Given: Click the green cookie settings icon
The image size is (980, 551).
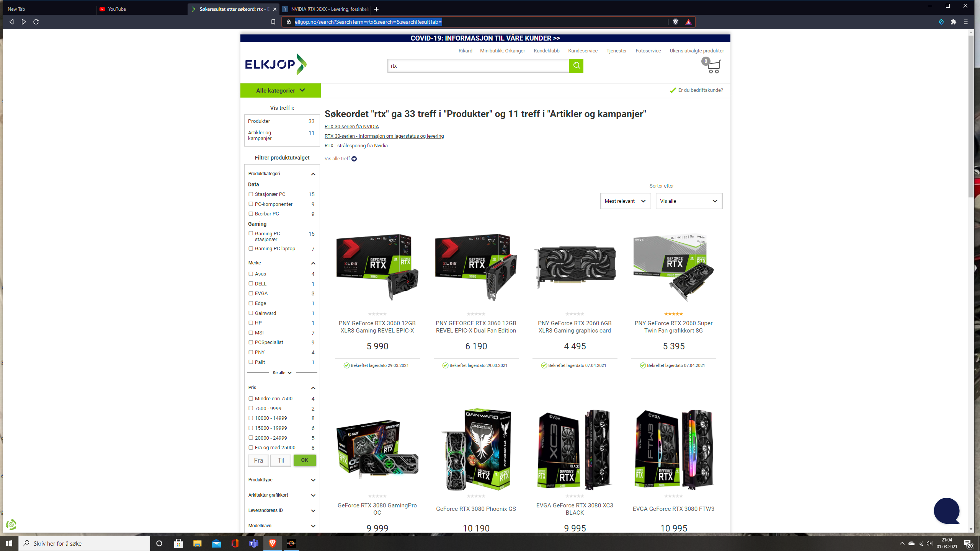Looking at the screenshot, I should (x=11, y=525).
